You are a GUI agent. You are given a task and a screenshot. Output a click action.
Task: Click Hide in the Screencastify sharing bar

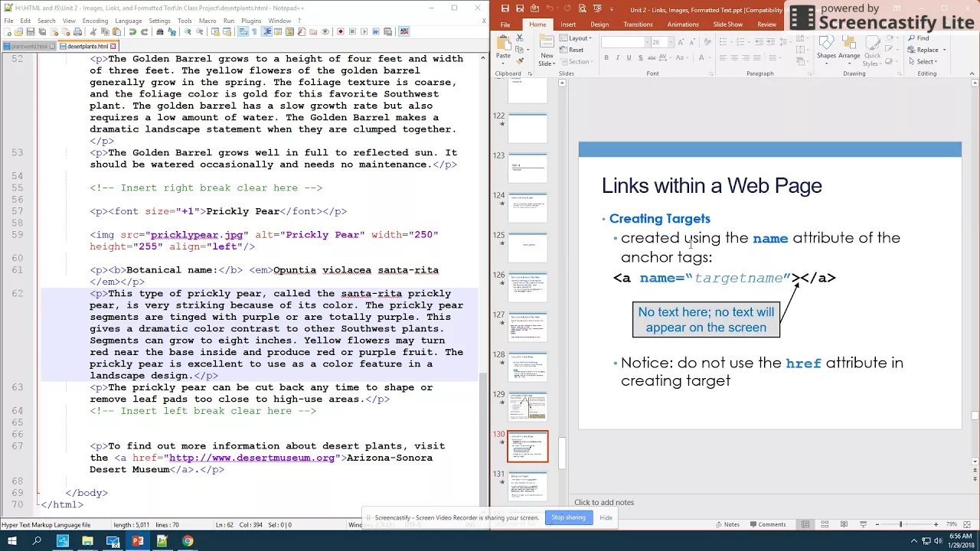606,517
